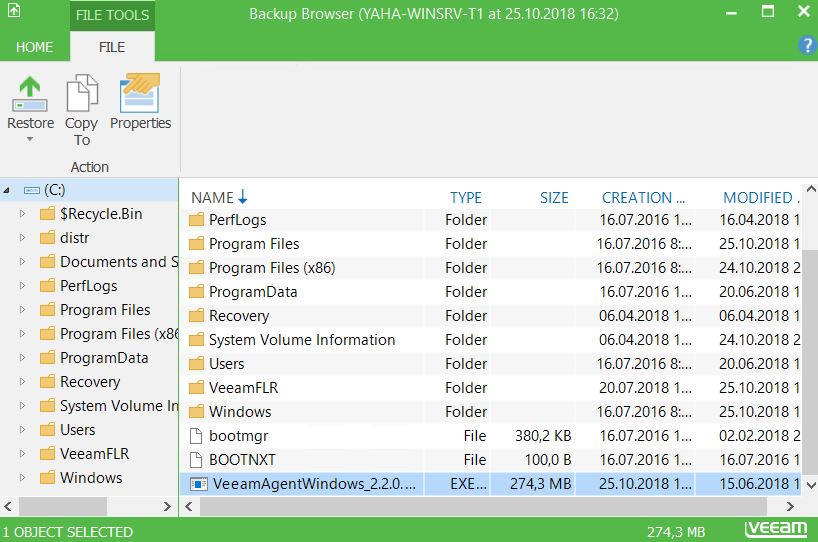818x542 pixels.
Task: Select ProgramData folder in file list
Action: [x=490, y=292]
